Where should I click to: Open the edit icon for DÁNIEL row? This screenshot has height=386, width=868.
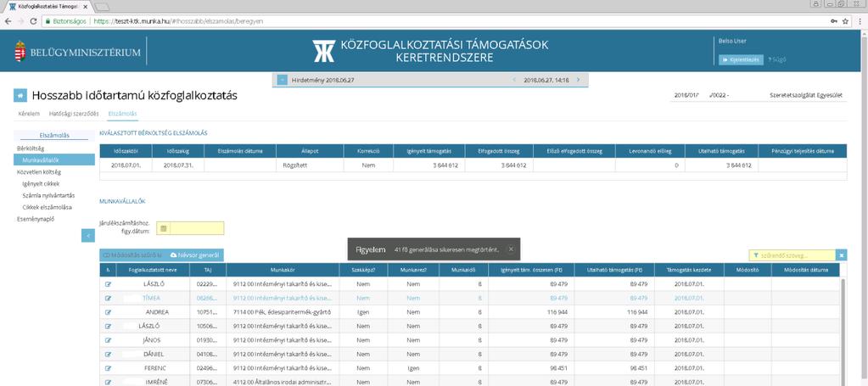click(x=108, y=354)
